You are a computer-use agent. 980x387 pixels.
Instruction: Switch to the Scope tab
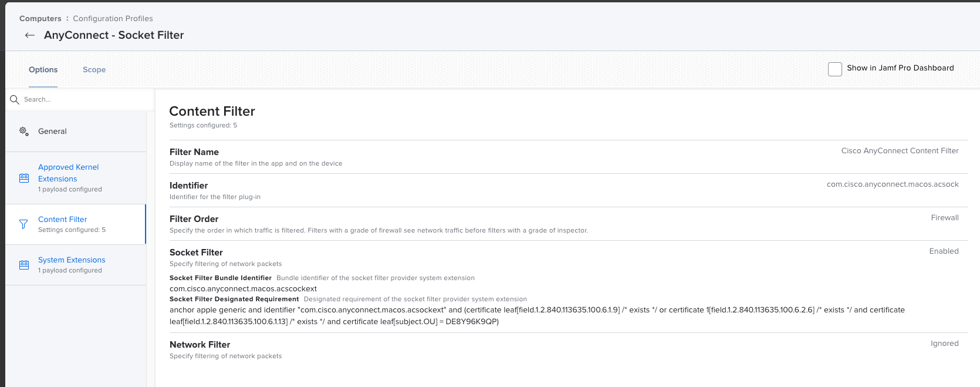[94, 69]
